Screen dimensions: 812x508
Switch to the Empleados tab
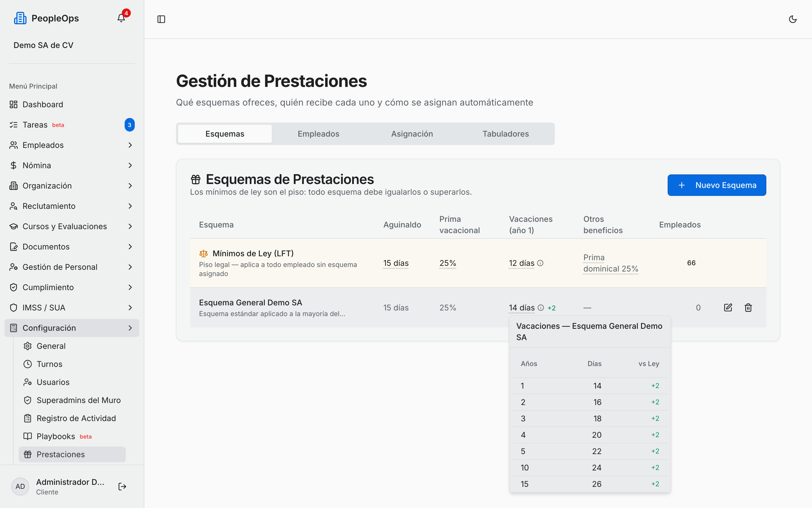pos(318,134)
